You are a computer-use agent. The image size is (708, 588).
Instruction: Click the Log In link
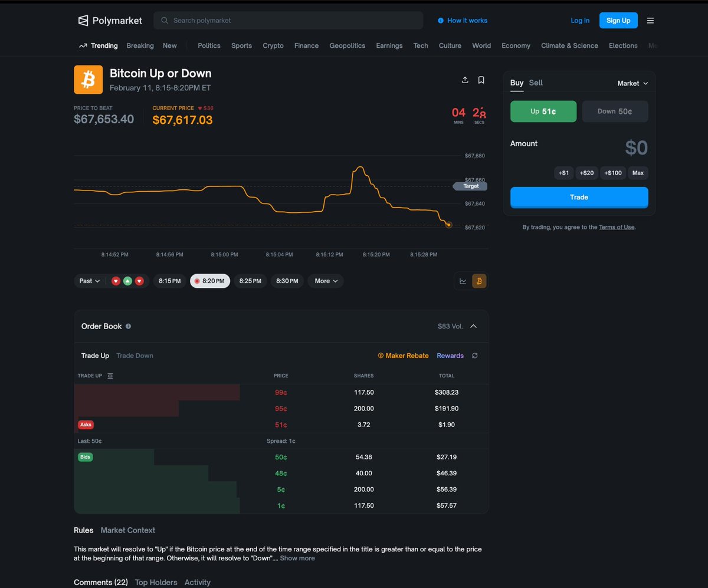pyautogui.click(x=580, y=21)
